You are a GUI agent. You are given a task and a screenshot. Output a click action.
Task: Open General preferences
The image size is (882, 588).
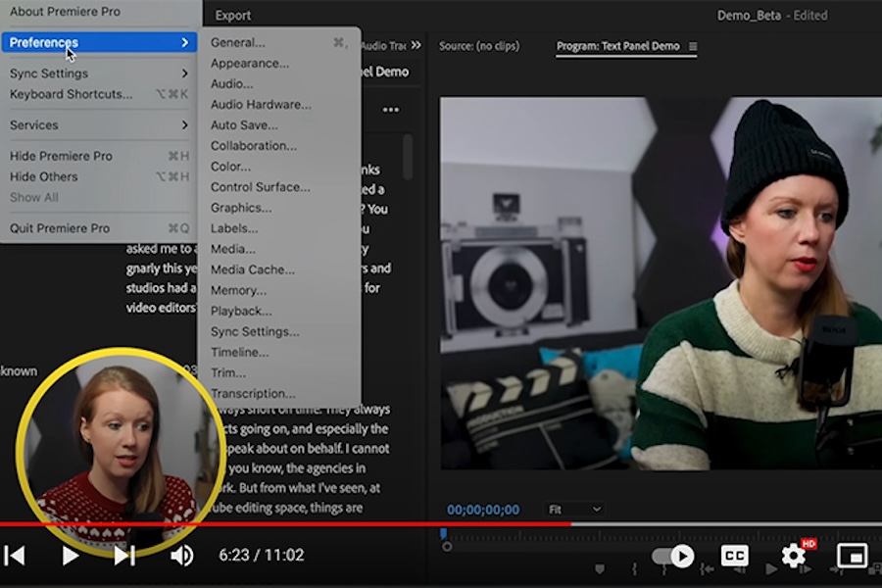coord(279,43)
